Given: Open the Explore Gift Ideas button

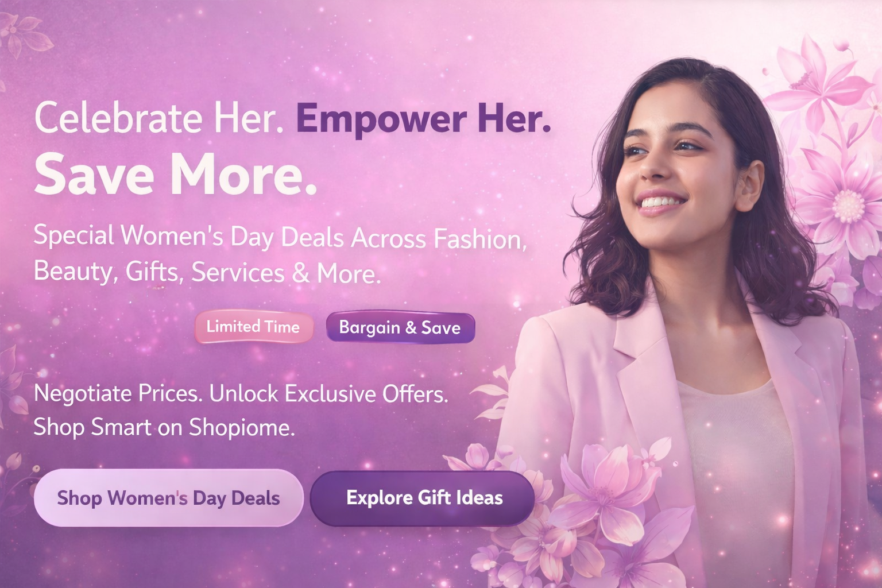Looking at the screenshot, I should click(423, 498).
